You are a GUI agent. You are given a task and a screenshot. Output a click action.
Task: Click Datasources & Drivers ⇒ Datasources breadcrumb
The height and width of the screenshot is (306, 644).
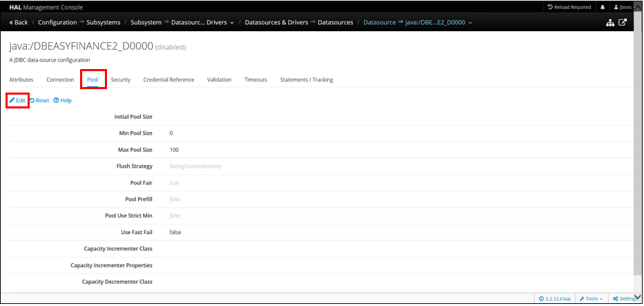pyautogui.click(x=299, y=22)
